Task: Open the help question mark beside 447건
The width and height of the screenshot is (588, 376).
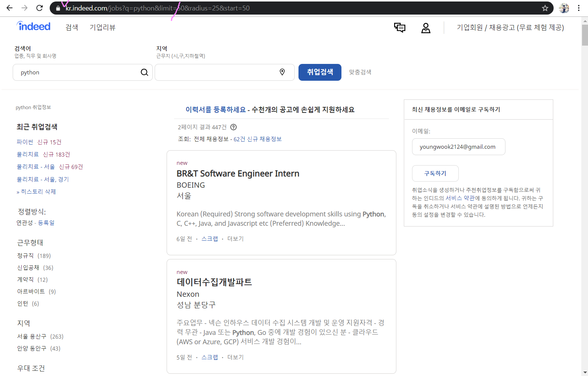Action: click(233, 127)
